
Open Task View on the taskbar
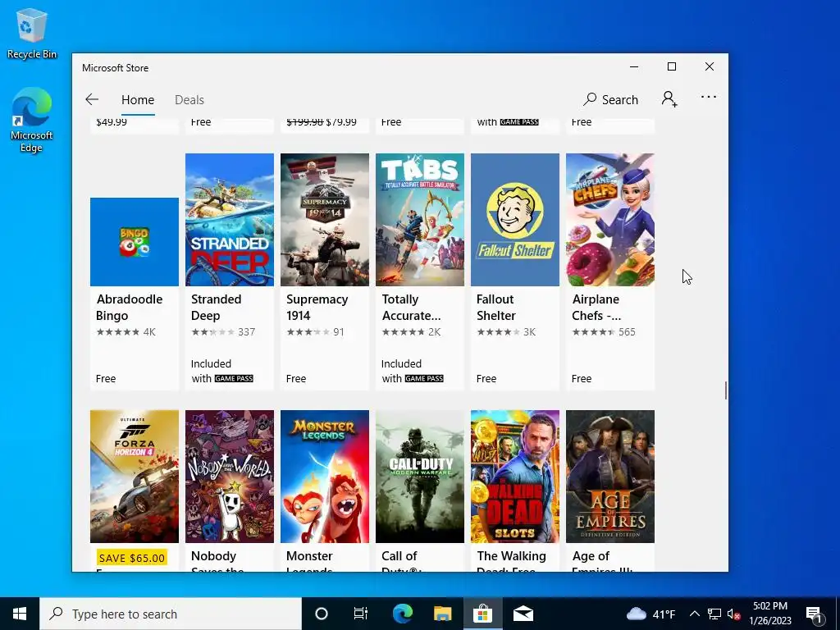click(361, 614)
